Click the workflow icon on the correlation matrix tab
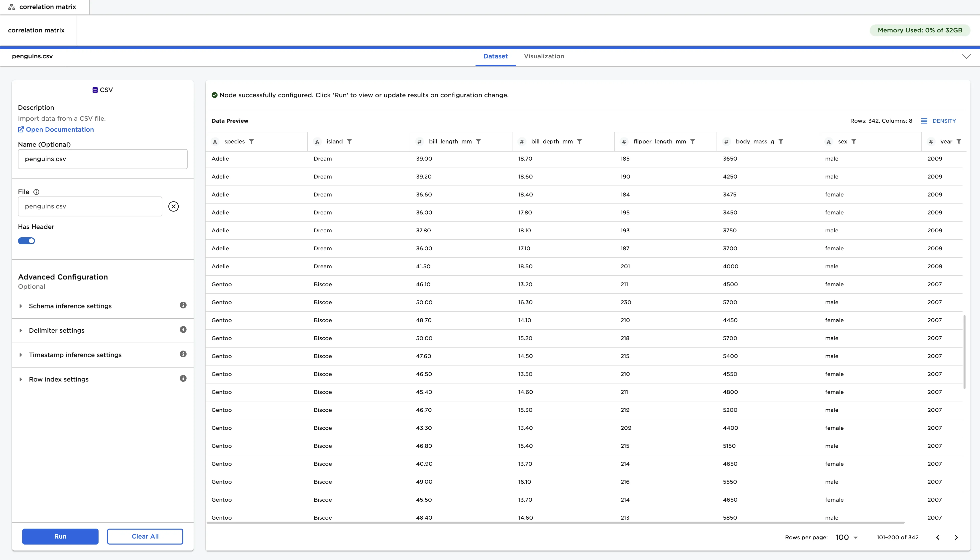Viewport: 980px width, 560px height. coord(11,6)
